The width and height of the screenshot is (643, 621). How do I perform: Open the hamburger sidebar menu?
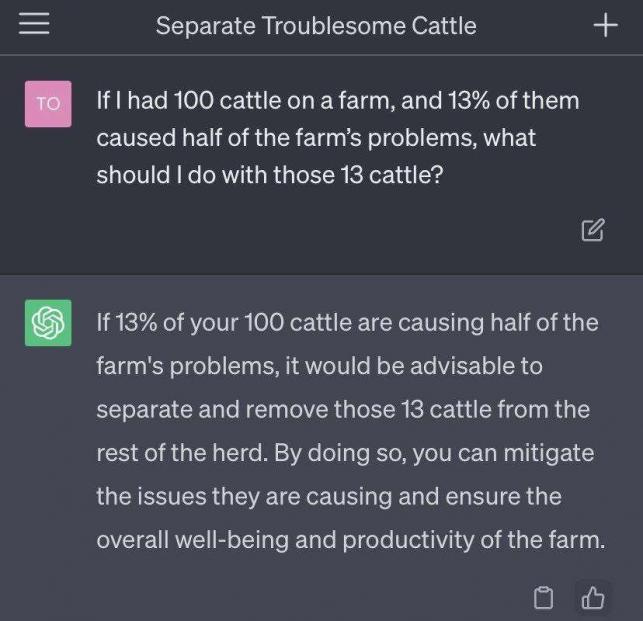coord(34,24)
